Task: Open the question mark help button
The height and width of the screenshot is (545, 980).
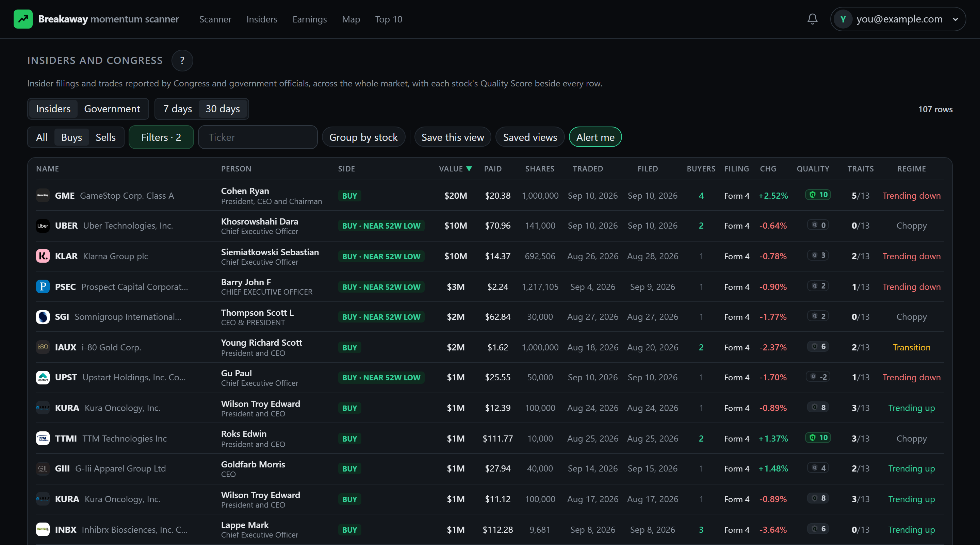Action: pyautogui.click(x=182, y=61)
